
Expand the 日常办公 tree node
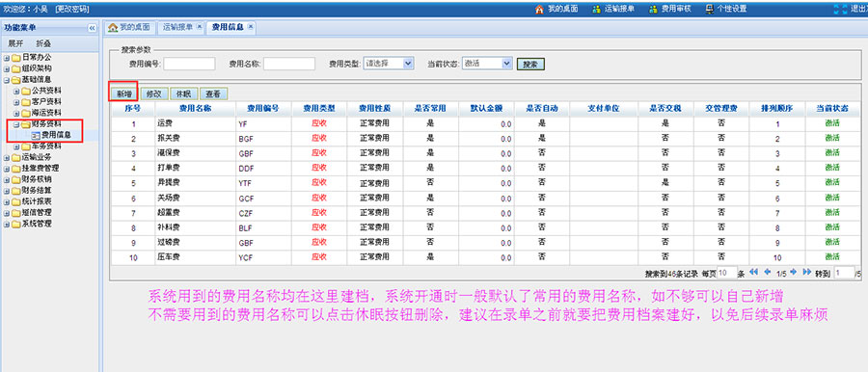point(7,58)
